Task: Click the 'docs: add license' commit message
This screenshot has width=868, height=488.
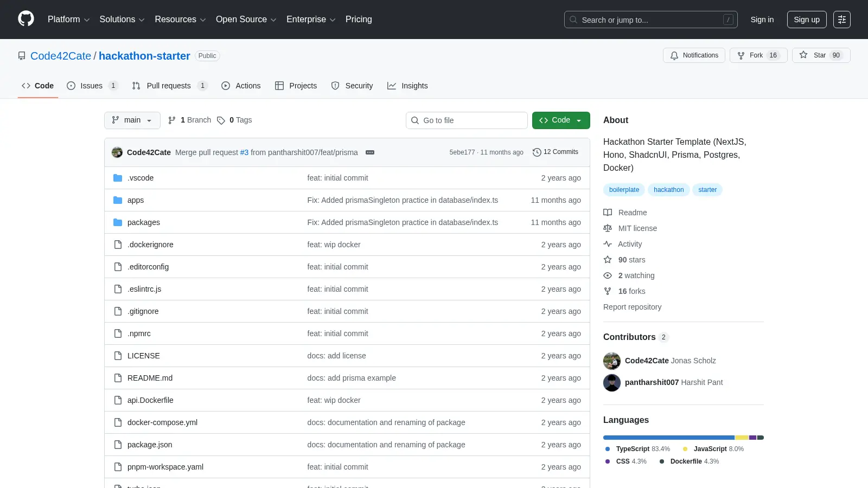Action: [x=336, y=356]
